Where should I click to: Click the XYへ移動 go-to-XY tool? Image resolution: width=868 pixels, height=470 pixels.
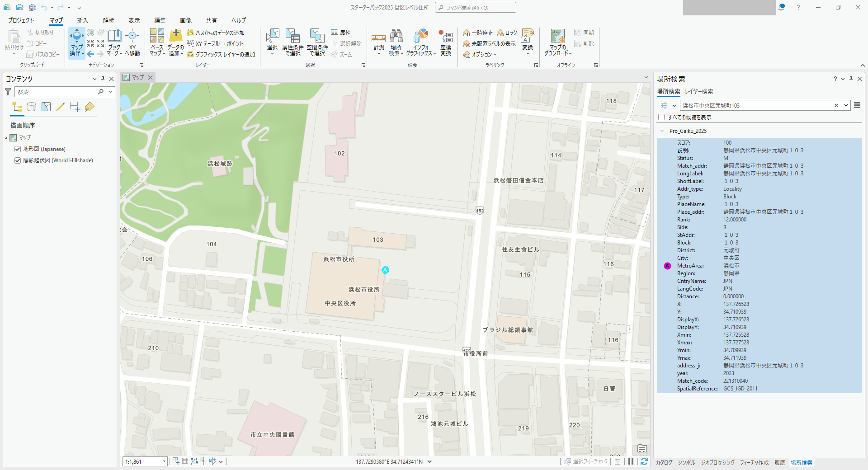click(132, 42)
